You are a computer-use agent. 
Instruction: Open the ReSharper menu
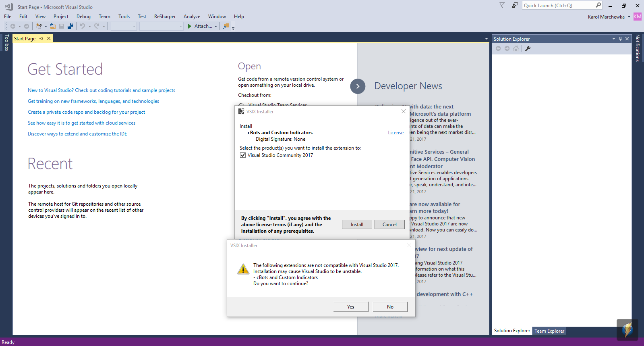pos(165,17)
